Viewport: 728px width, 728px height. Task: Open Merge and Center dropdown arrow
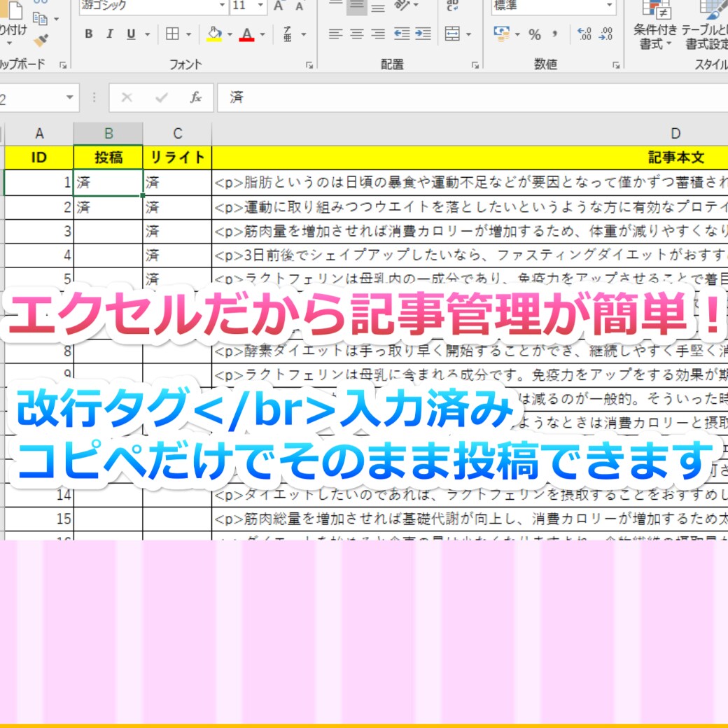(468, 34)
